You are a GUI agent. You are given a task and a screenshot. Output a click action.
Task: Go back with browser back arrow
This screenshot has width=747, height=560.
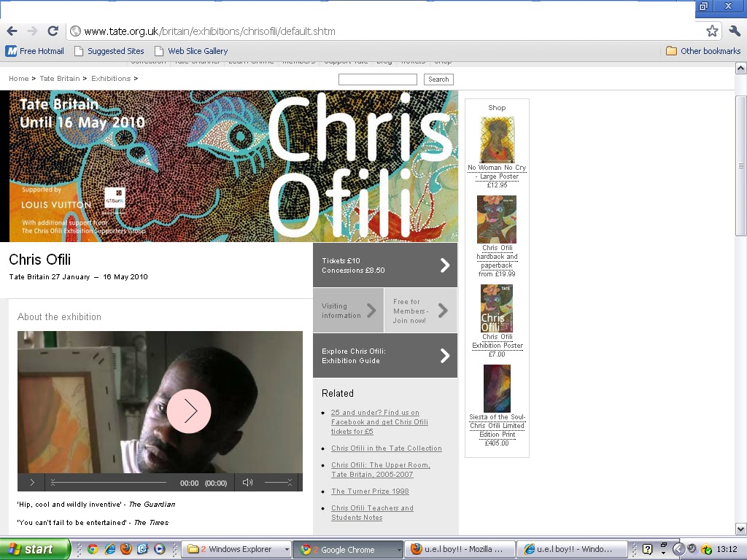click(x=12, y=31)
